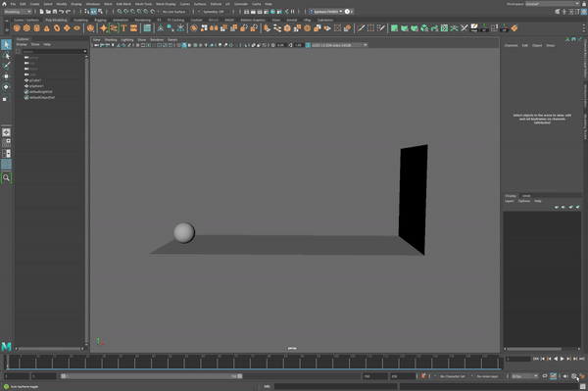Open the Modeling menu set dropdown

(18, 12)
